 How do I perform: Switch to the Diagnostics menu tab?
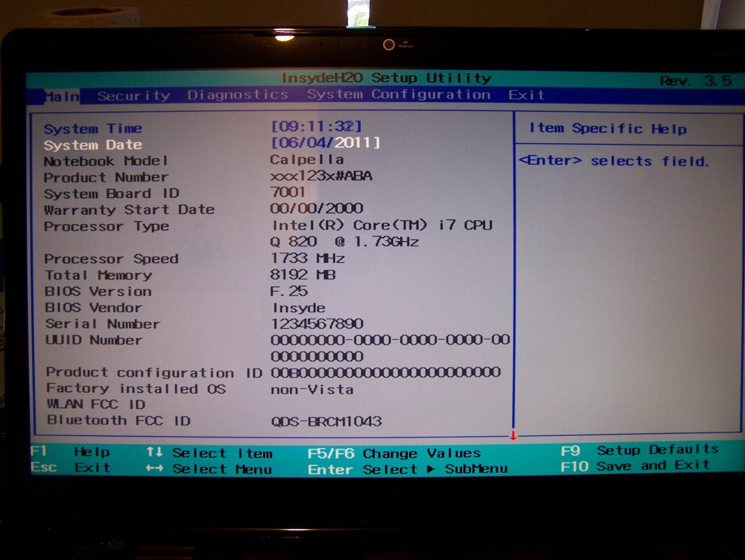238,95
